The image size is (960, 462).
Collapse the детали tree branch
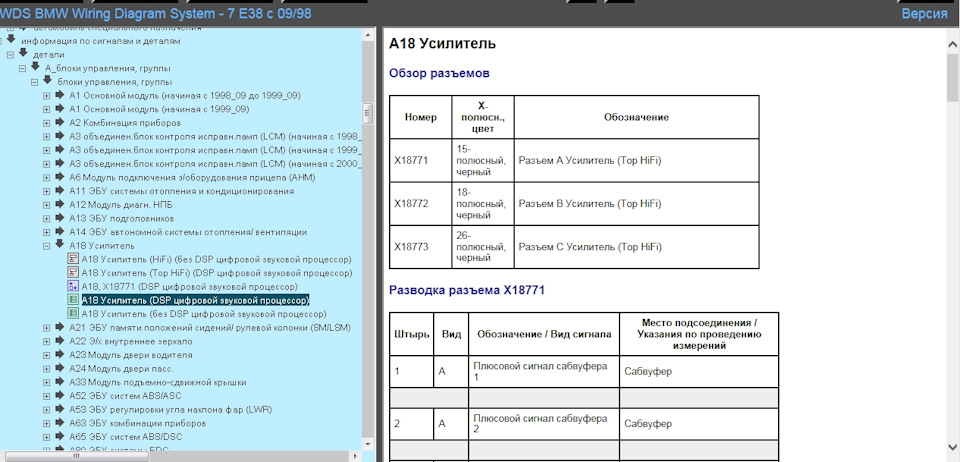(10, 55)
